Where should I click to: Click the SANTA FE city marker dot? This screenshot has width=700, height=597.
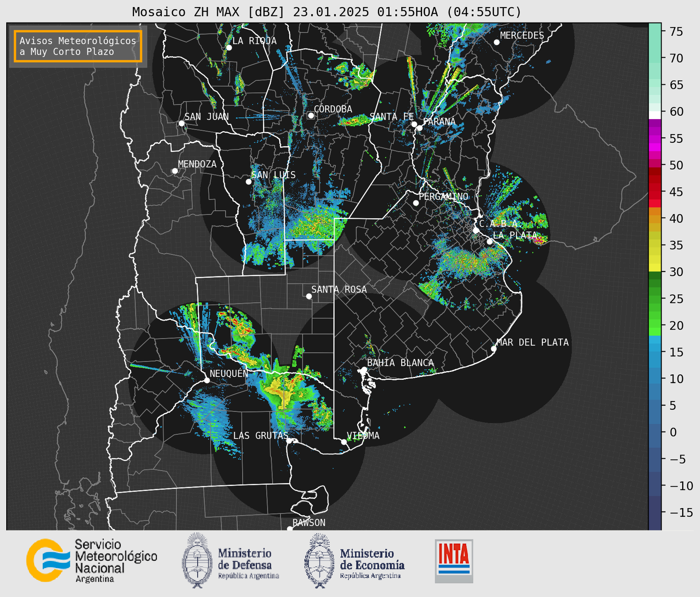coord(414,124)
